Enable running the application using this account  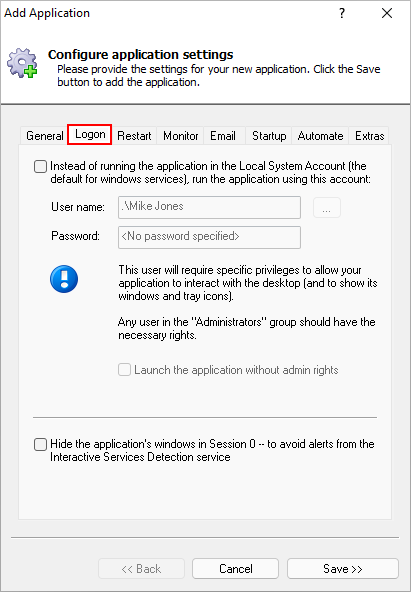[x=40, y=166]
